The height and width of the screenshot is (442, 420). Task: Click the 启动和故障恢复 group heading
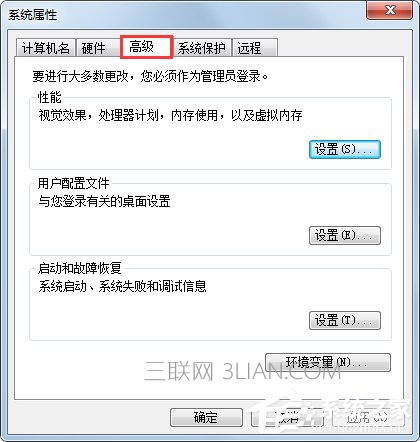point(79,268)
